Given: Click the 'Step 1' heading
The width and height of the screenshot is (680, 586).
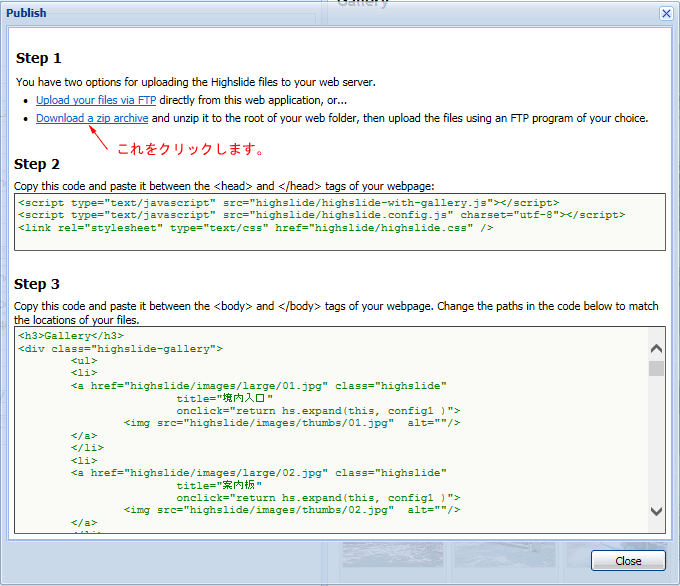Looking at the screenshot, I should click(39, 58).
